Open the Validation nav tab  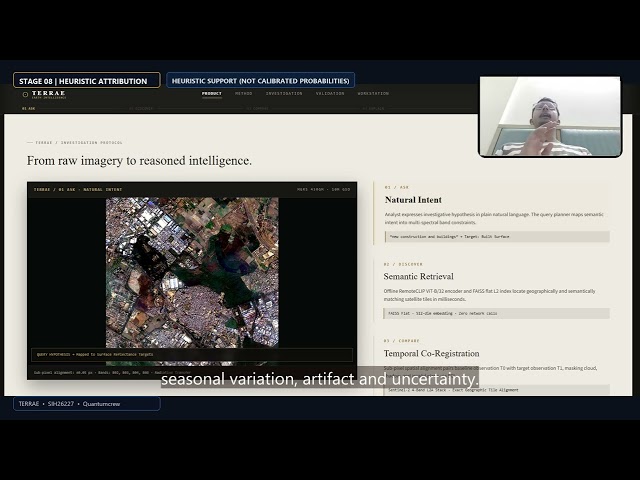pyautogui.click(x=330, y=93)
